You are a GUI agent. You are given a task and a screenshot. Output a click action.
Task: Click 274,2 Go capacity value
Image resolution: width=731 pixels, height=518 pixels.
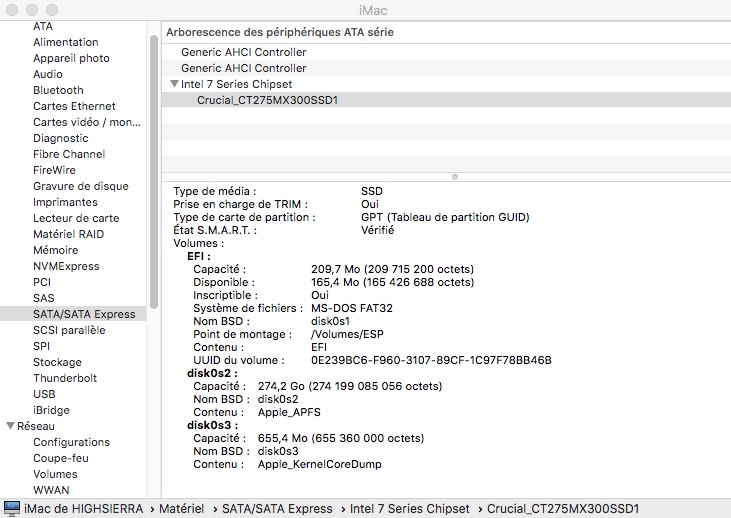coord(350,386)
